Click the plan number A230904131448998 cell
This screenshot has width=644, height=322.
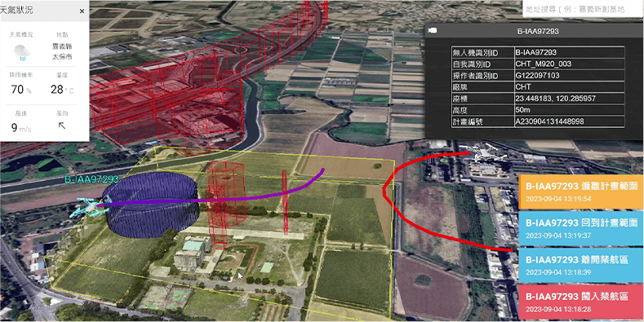[549, 121]
